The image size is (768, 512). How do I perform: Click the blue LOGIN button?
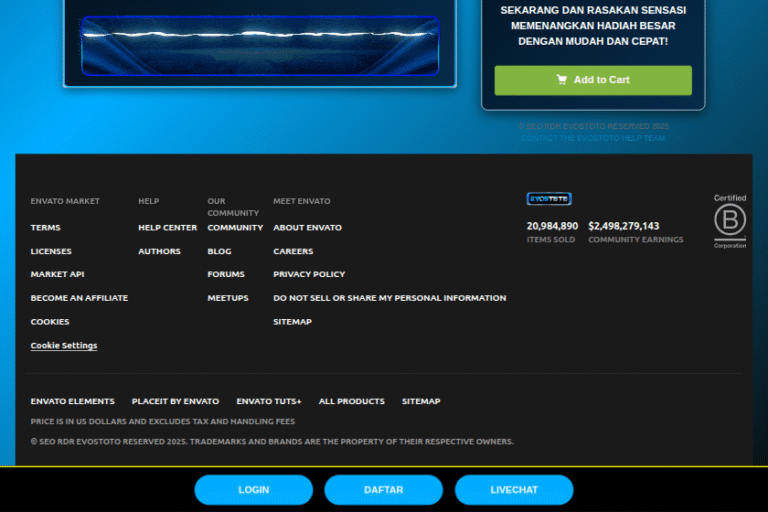(x=254, y=490)
